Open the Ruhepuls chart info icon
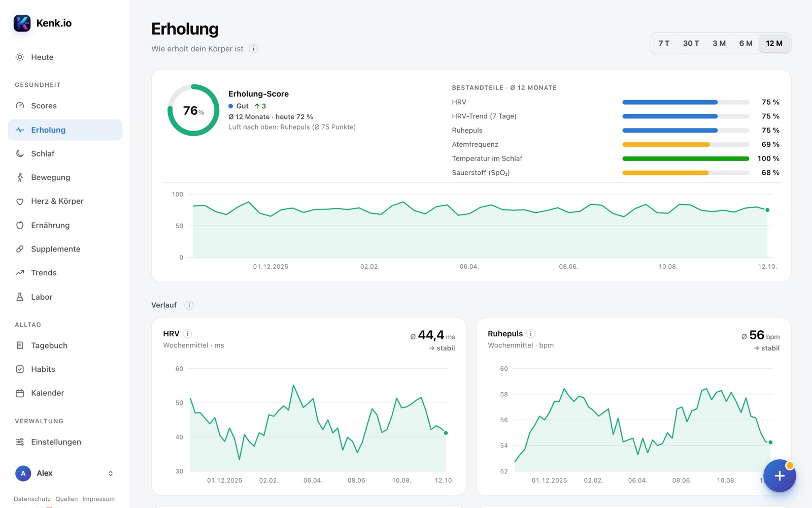 pos(530,334)
